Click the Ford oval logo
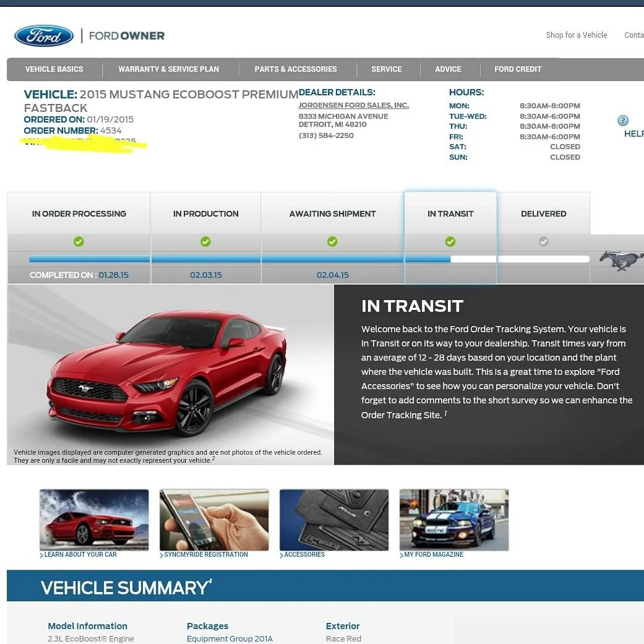Viewport: 644px width, 644px height. click(44, 36)
